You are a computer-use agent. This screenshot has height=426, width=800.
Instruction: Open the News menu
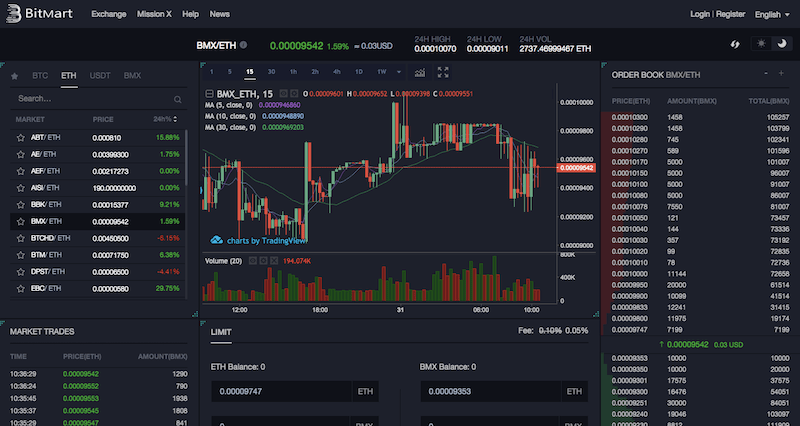pyautogui.click(x=219, y=14)
